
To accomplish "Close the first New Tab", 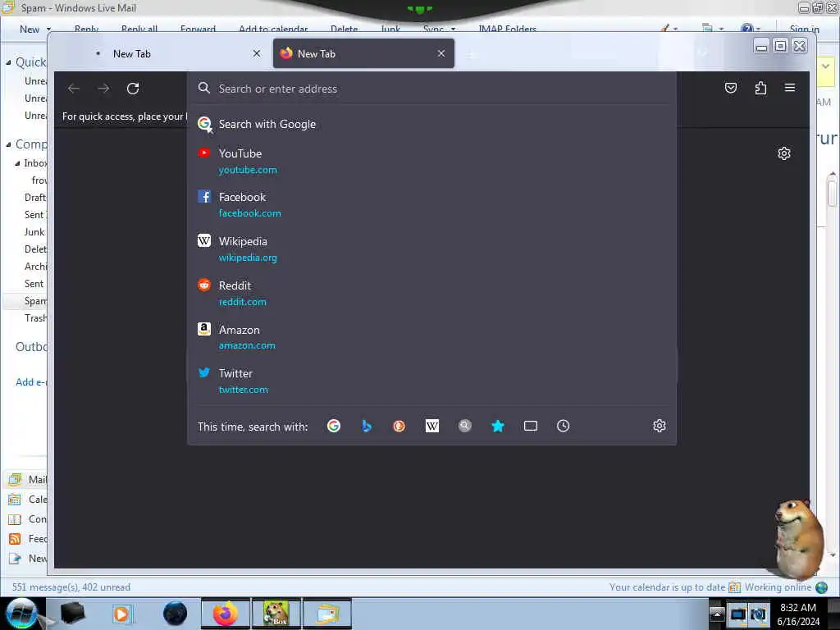I will pyautogui.click(x=257, y=53).
